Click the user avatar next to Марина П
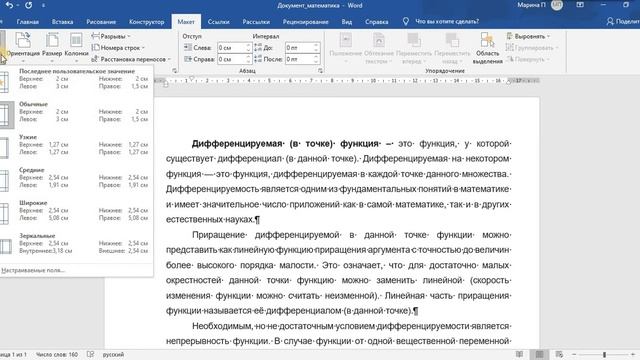The height and width of the screenshot is (360, 640). coord(557,5)
